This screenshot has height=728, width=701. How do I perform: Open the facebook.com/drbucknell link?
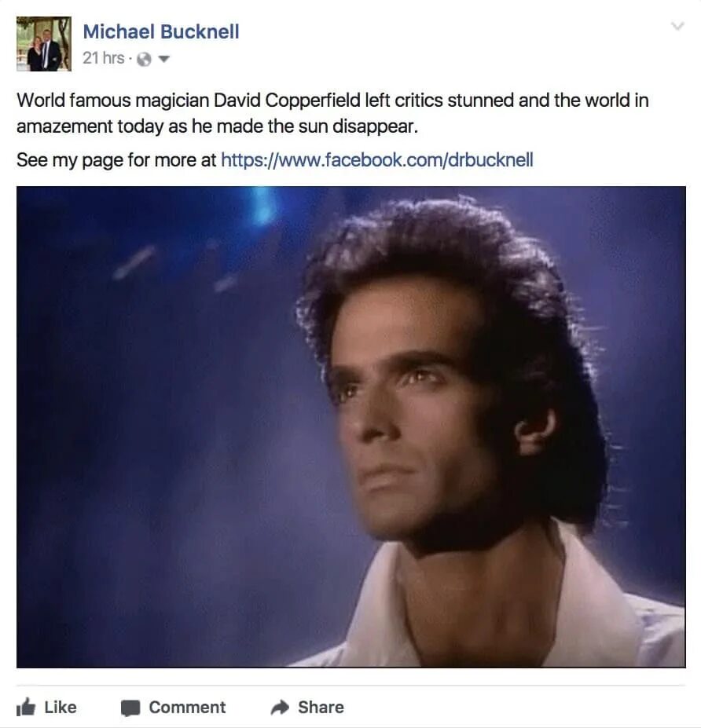pos(376,159)
